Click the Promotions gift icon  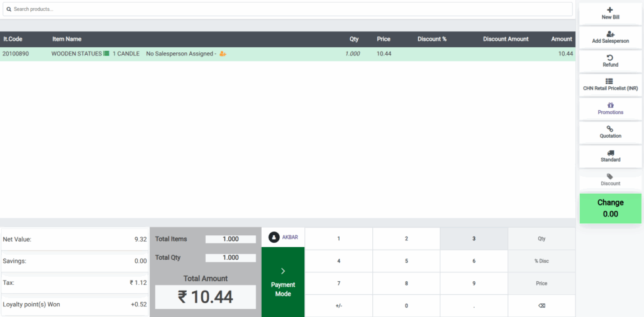(x=610, y=105)
